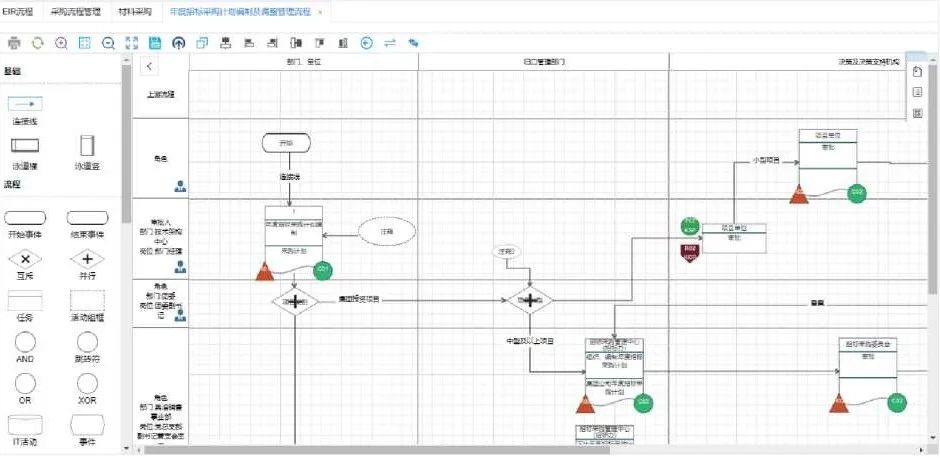
Task: Click the zoom in magnifier icon
Action: point(61,43)
